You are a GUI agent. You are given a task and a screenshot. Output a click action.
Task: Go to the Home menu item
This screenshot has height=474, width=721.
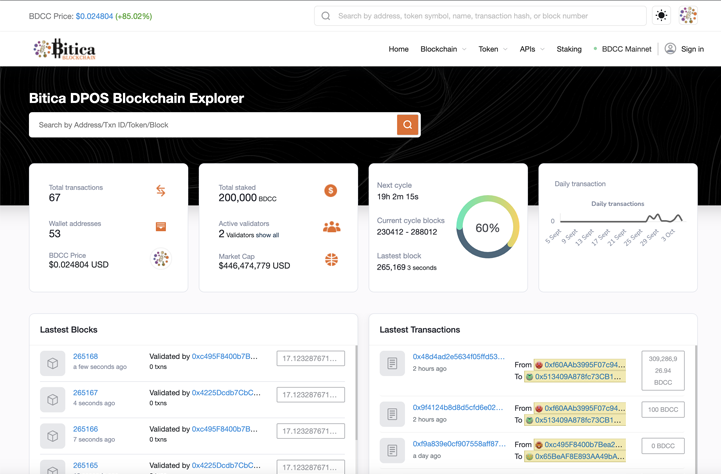[398, 49]
